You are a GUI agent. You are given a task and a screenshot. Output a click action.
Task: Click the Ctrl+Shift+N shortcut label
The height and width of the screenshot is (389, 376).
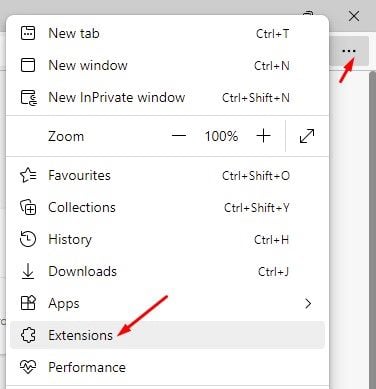(x=256, y=98)
